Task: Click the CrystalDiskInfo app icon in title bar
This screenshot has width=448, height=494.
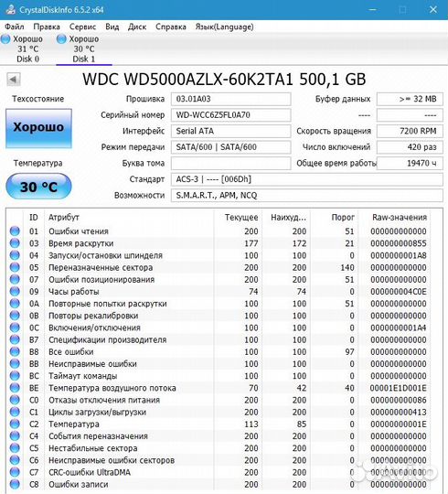Action: point(10,10)
